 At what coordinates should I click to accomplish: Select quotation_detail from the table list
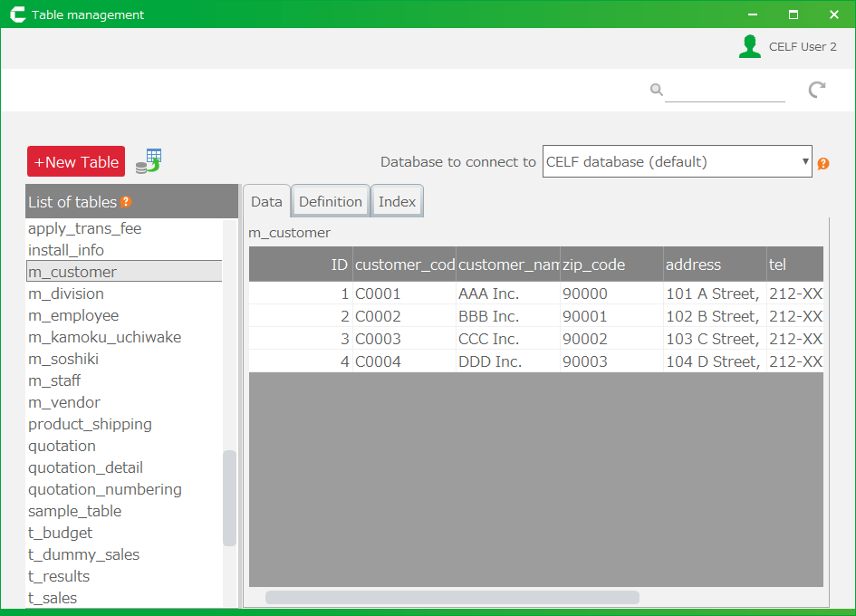85,467
